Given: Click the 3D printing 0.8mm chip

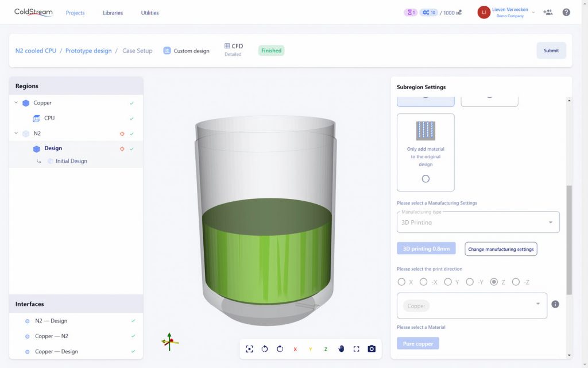Looking at the screenshot, I should pos(426,248).
